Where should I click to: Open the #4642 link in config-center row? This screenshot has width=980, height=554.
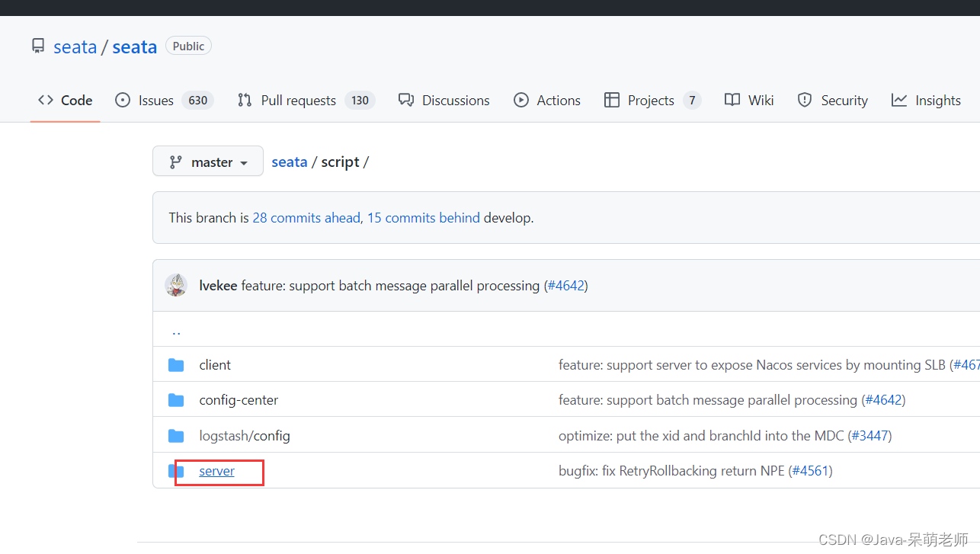point(883,399)
